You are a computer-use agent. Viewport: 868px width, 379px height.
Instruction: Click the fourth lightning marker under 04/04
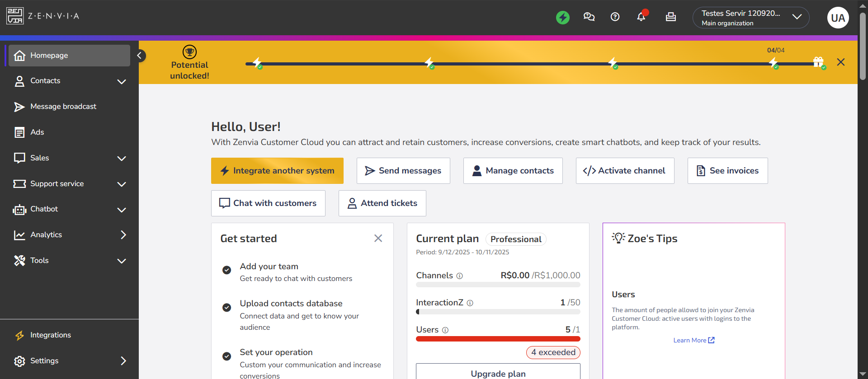click(774, 63)
